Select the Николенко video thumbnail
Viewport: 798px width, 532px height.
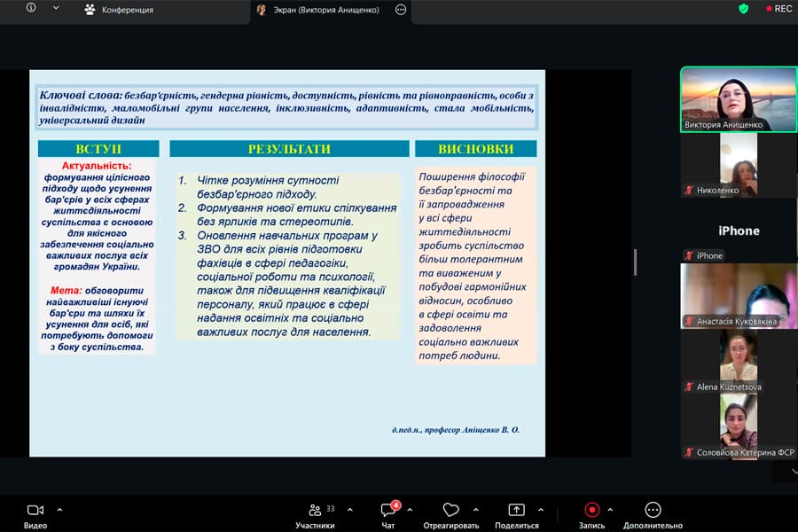click(739, 165)
